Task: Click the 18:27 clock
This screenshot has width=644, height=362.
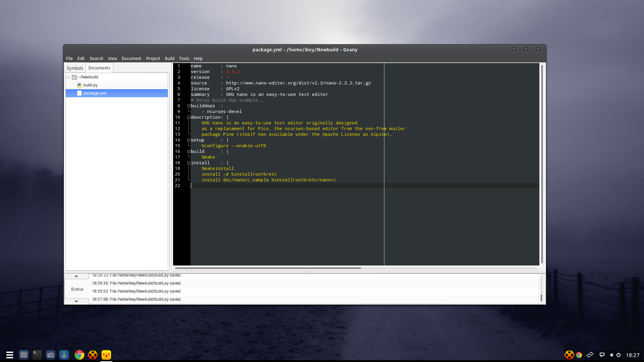Action: (x=633, y=355)
